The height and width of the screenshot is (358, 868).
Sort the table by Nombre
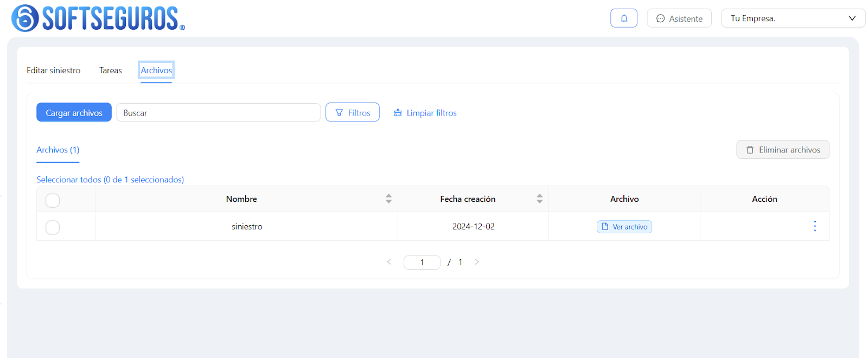(388, 199)
